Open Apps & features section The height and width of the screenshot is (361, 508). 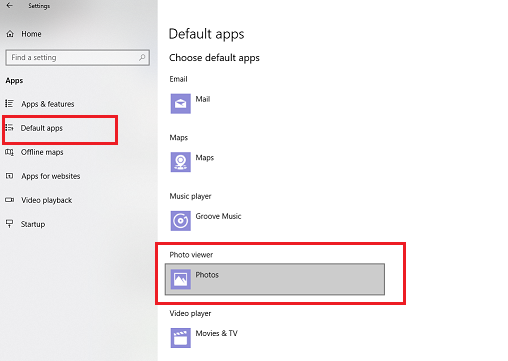(x=48, y=104)
